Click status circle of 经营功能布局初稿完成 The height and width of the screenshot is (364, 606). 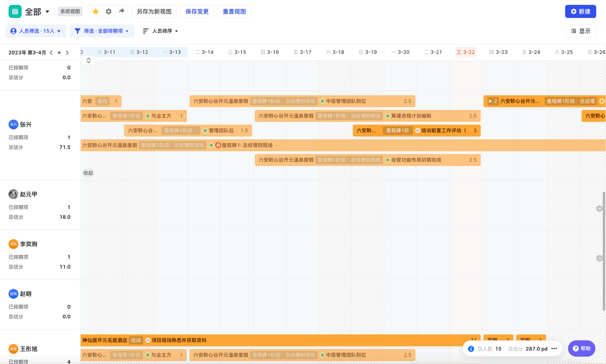point(388,160)
